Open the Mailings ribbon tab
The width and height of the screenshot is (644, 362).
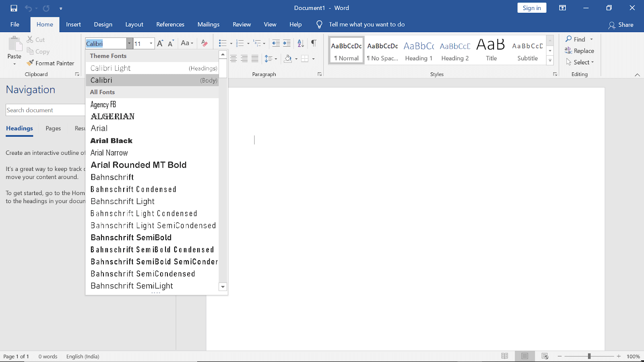pyautogui.click(x=208, y=24)
